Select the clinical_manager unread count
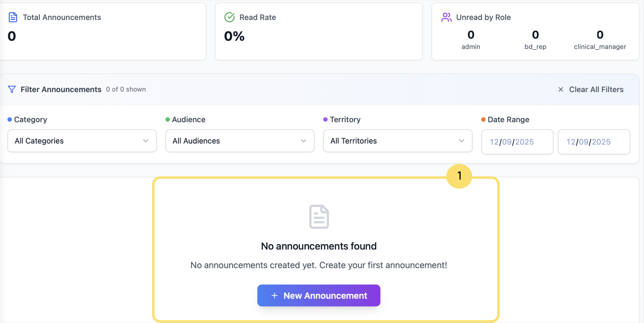This screenshot has height=323, width=644. coord(600,35)
